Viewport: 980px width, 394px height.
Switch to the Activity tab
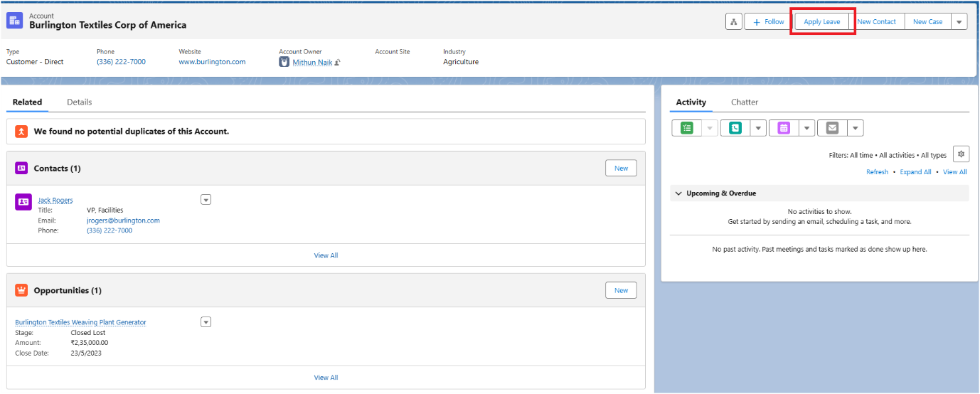click(691, 102)
